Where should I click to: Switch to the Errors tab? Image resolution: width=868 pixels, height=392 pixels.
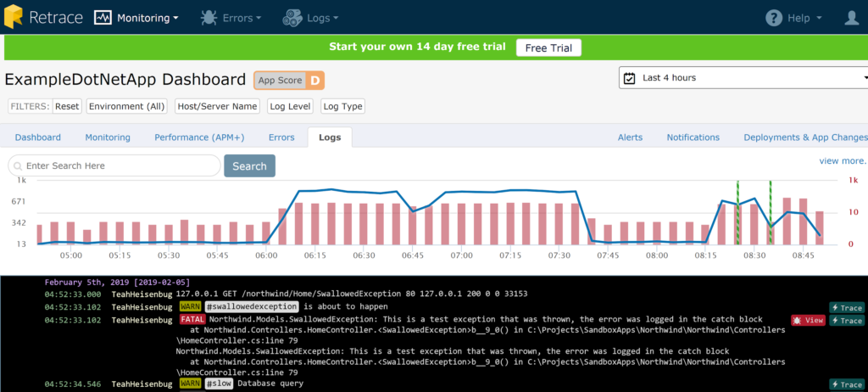click(x=281, y=137)
